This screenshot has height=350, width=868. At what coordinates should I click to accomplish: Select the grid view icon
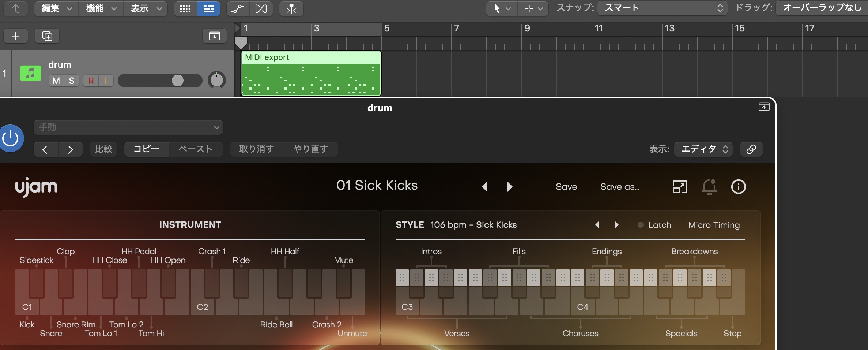[185, 8]
